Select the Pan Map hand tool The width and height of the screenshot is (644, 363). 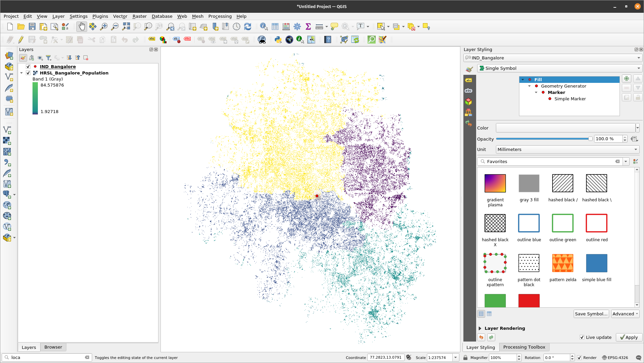click(x=82, y=27)
